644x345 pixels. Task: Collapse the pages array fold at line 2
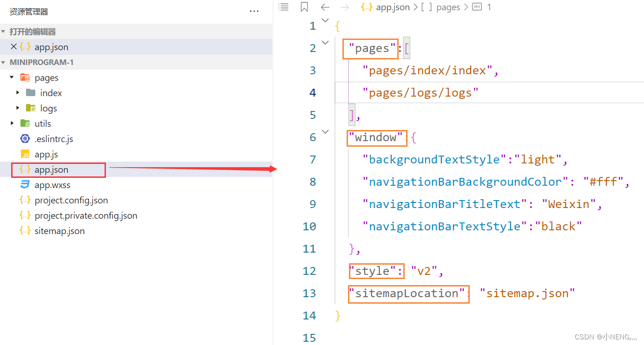pyautogui.click(x=325, y=42)
